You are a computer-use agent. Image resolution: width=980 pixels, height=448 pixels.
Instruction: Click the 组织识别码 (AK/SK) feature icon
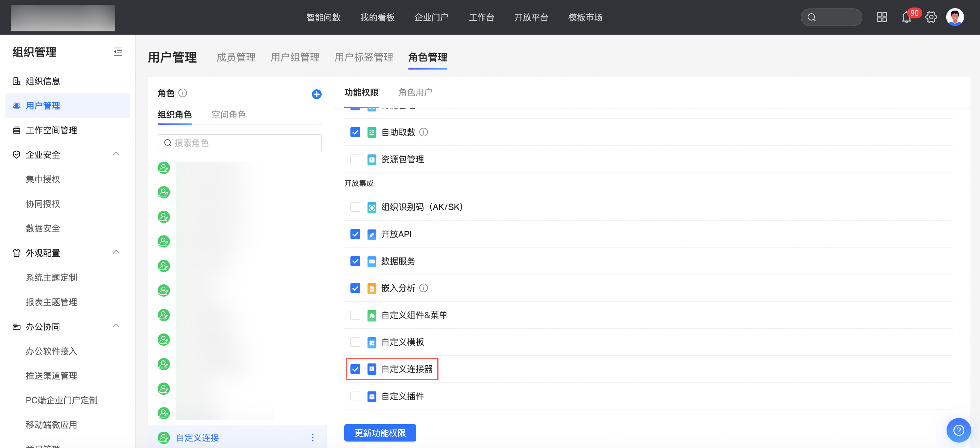coord(372,208)
